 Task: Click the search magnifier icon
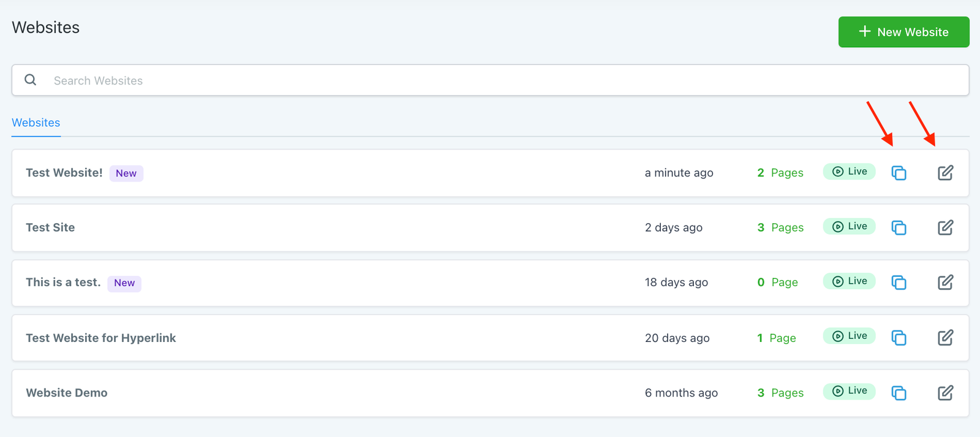[30, 80]
